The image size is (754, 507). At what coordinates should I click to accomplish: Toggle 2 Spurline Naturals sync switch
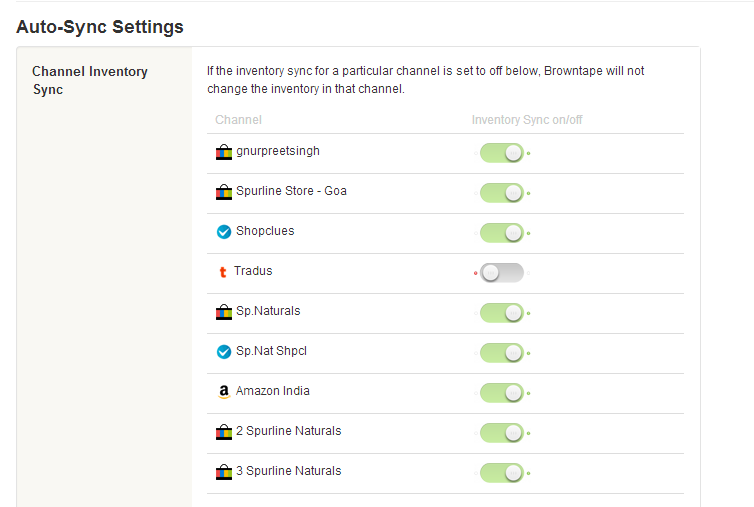pyautogui.click(x=502, y=433)
